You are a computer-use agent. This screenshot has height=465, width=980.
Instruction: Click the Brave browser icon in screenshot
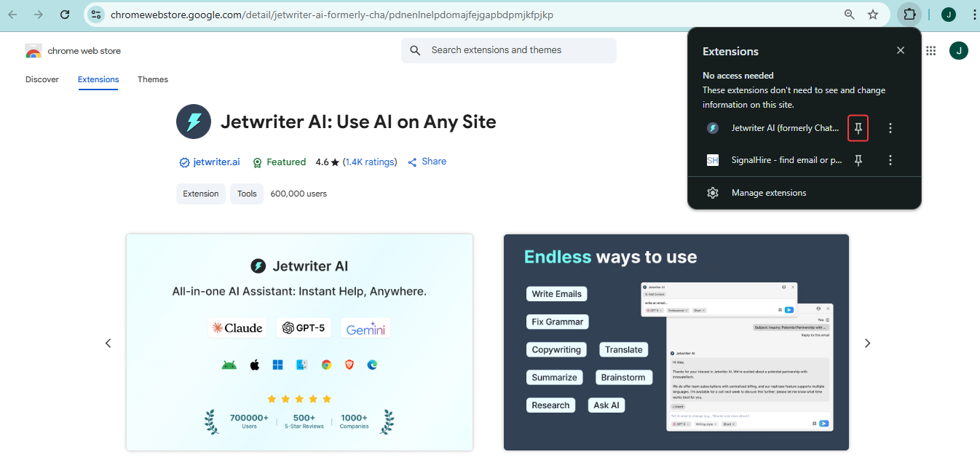(x=349, y=365)
